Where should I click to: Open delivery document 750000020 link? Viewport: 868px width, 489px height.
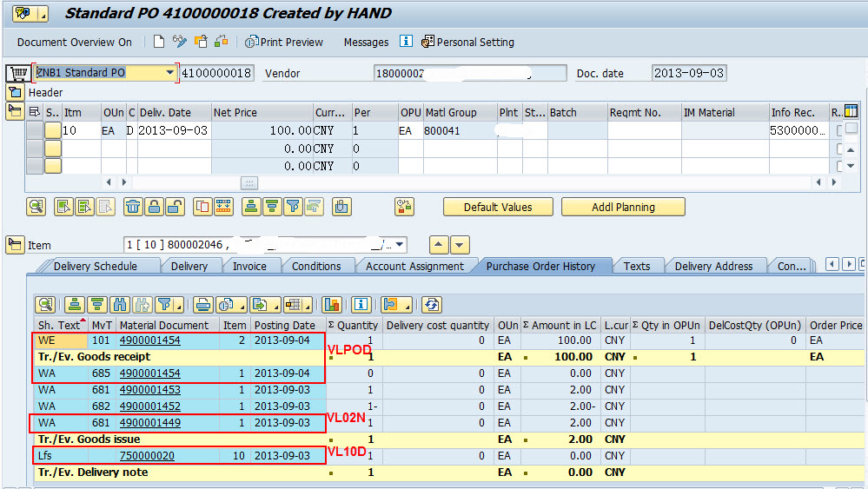(x=147, y=456)
